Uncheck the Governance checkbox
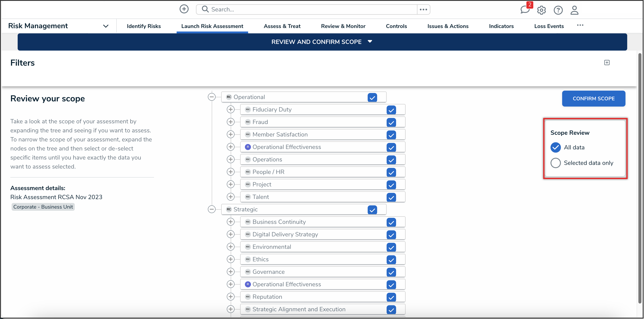Image resolution: width=644 pixels, height=319 pixels. (391, 272)
